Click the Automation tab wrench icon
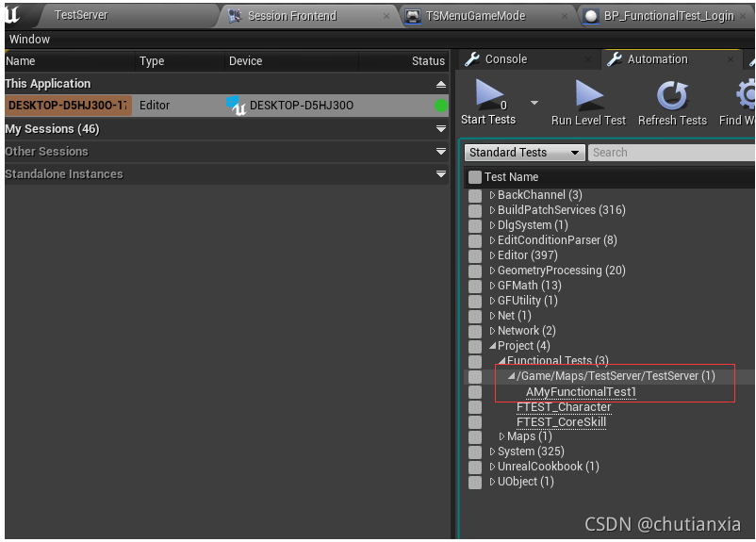This screenshot has width=756, height=542. (614, 59)
